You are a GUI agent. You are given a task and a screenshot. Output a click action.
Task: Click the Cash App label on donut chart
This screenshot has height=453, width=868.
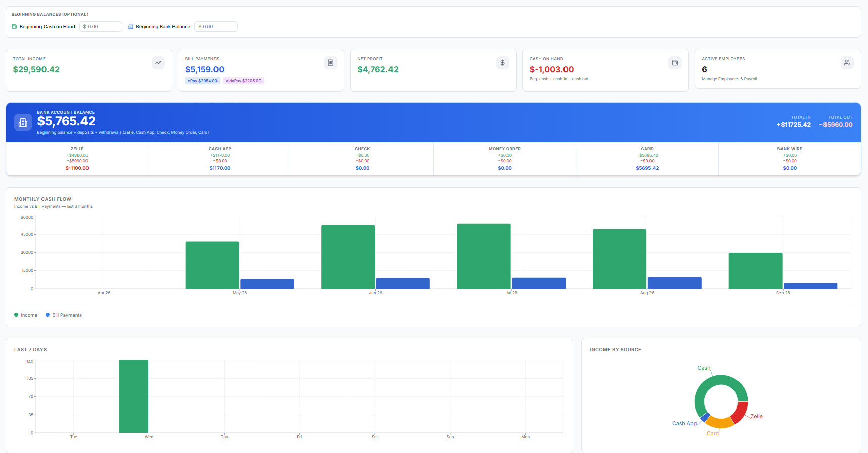(684, 424)
